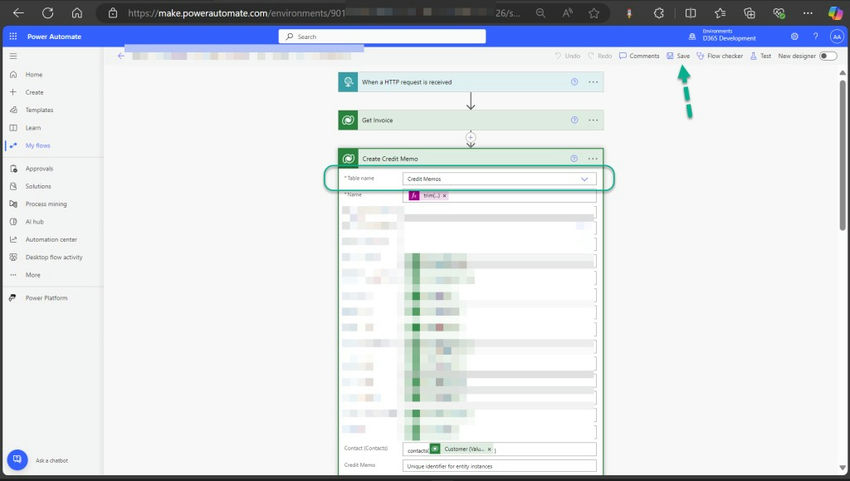850x481 pixels.
Task: Open the AA account avatar
Action: click(x=836, y=36)
